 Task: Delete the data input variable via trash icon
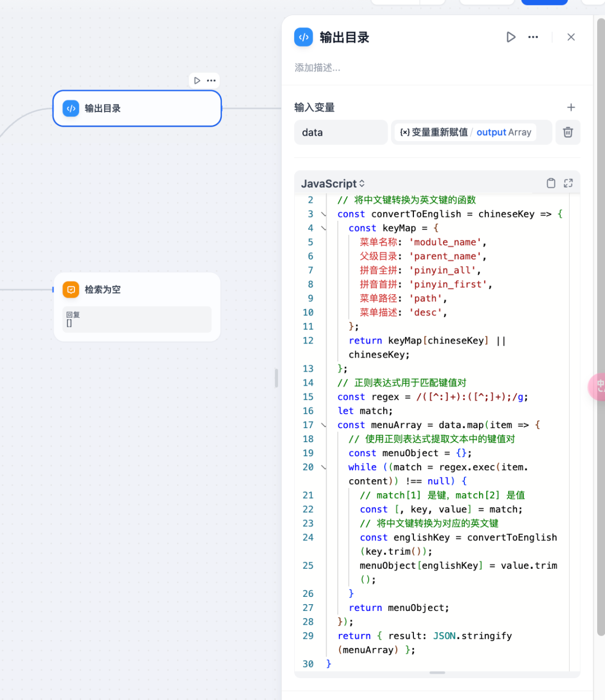click(x=567, y=132)
